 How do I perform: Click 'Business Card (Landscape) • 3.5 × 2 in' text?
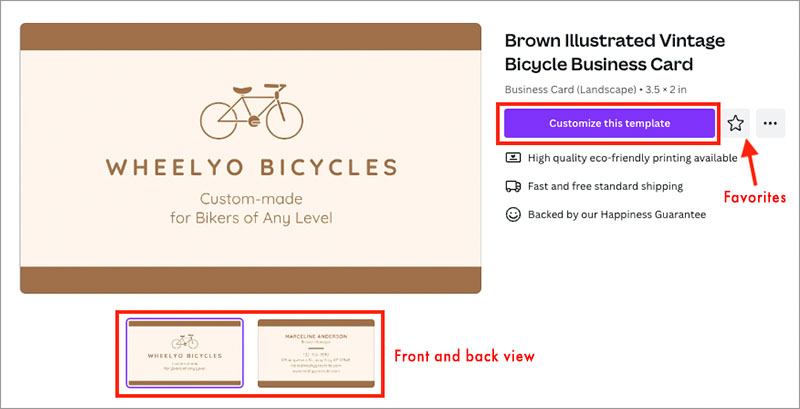coord(595,90)
